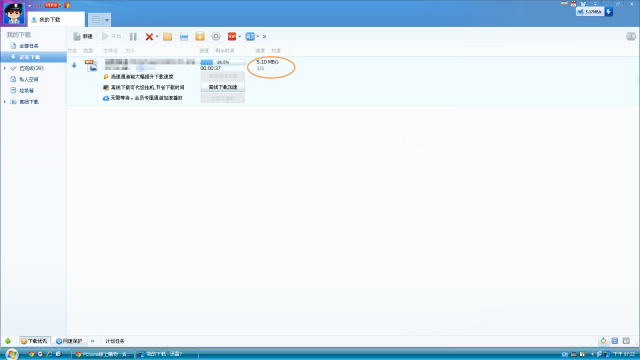
Task: Click the lightning high-speed channel tip text
Action: (x=142, y=76)
